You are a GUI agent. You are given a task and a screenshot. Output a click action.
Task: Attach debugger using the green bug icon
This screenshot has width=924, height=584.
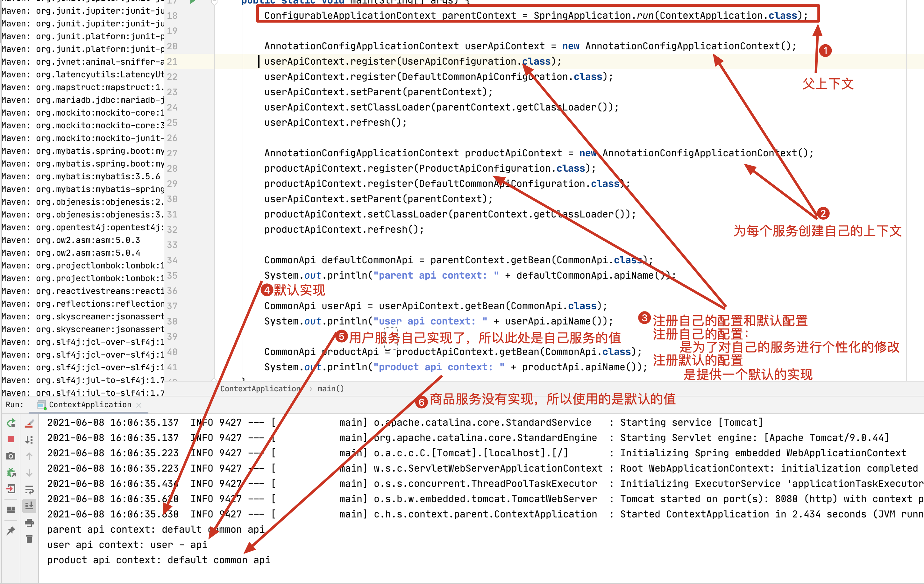pyautogui.click(x=11, y=472)
